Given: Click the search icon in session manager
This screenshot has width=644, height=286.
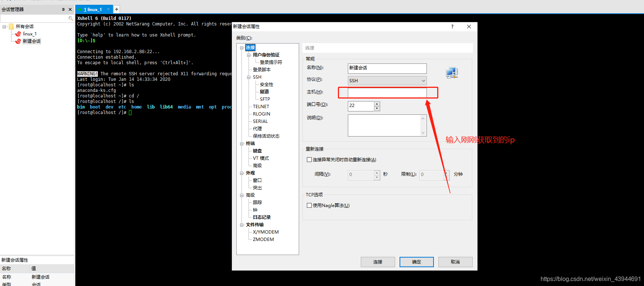Looking at the screenshot, I should pyautogui.click(x=71, y=18).
